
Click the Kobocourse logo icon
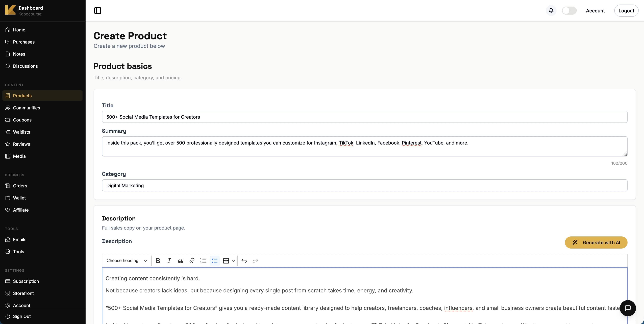click(10, 10)
